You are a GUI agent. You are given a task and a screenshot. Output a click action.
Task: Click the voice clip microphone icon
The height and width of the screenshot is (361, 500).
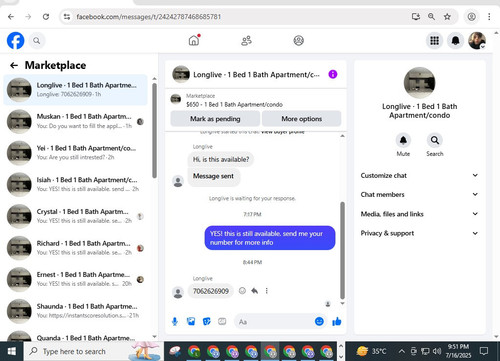[175, 321]
